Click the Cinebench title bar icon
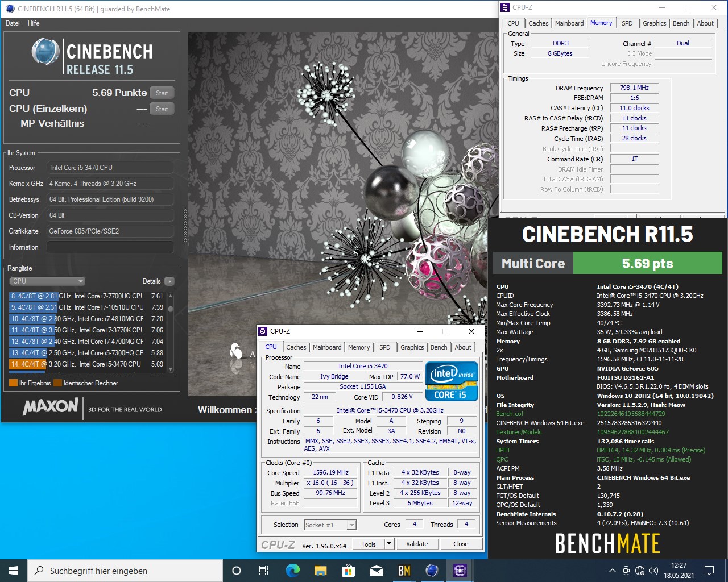Image resolution: width=728 pixels, height=582 pixels. click(10, 9)
